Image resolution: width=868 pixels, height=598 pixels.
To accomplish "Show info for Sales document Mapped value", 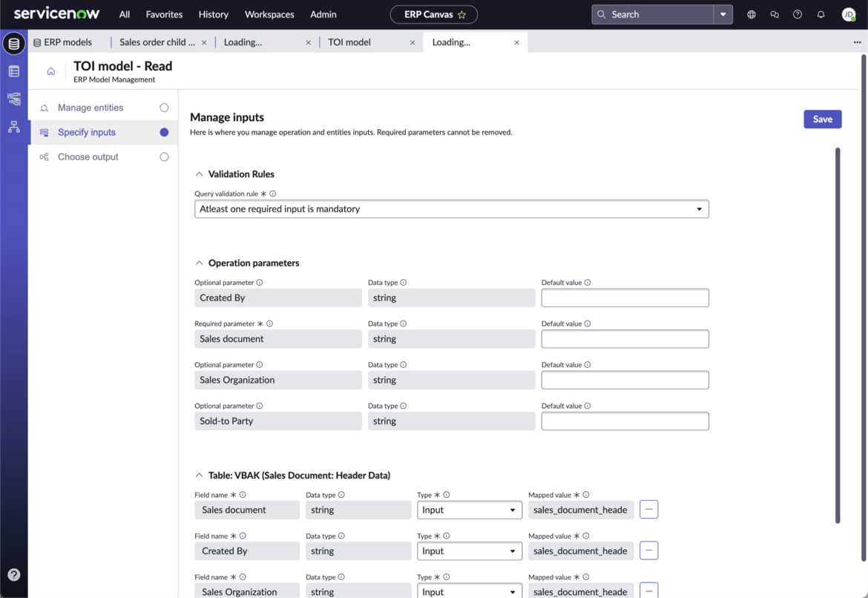I will click(585, 495).
